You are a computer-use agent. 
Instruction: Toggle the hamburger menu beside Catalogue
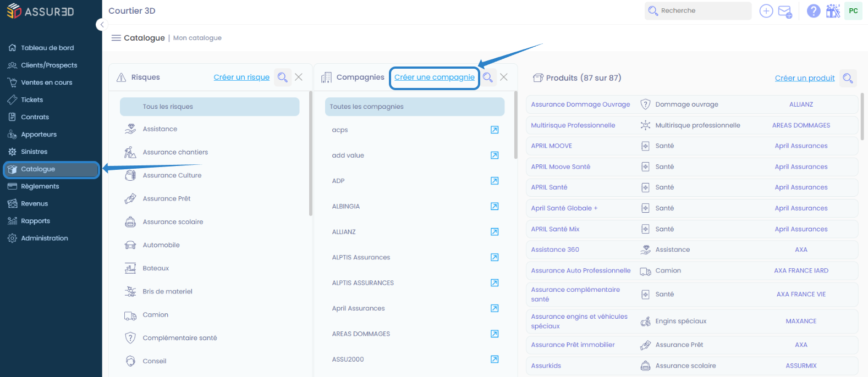tap(116, 38)
